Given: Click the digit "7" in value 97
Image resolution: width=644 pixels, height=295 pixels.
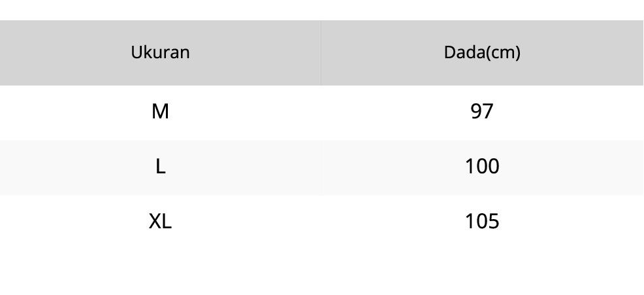Looking at the screenshot, I should click(488, 112).
